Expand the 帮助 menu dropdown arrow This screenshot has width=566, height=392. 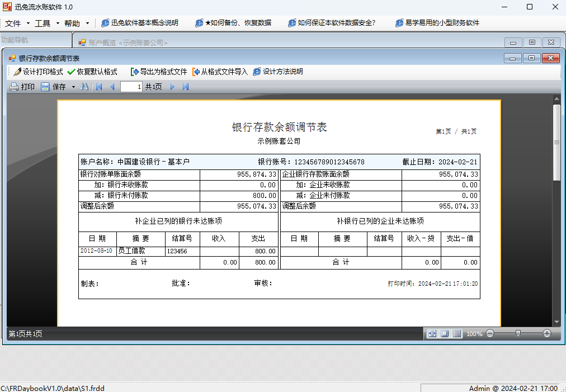pos(87,23)
